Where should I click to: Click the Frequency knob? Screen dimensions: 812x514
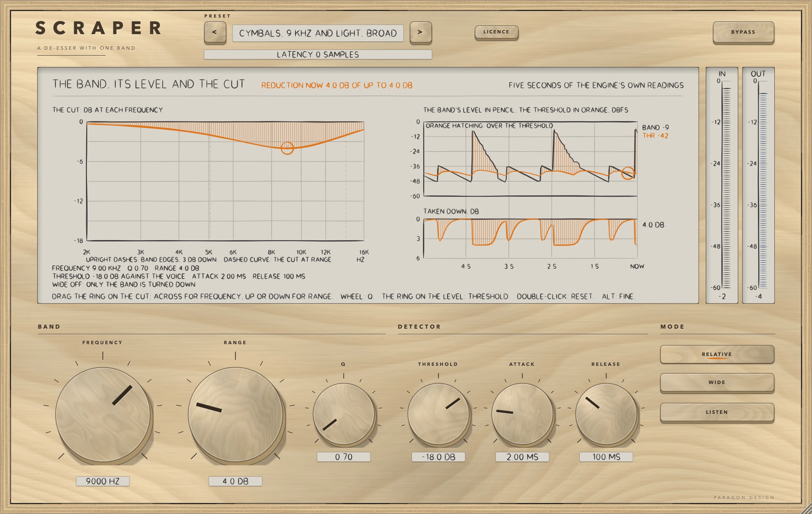point(103,415)
